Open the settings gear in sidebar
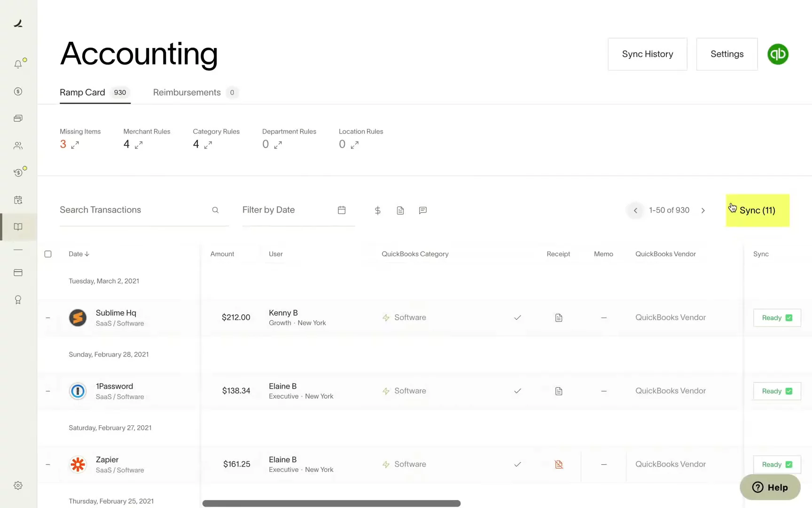This screenshot has height=508, width=812. (18, 485)
